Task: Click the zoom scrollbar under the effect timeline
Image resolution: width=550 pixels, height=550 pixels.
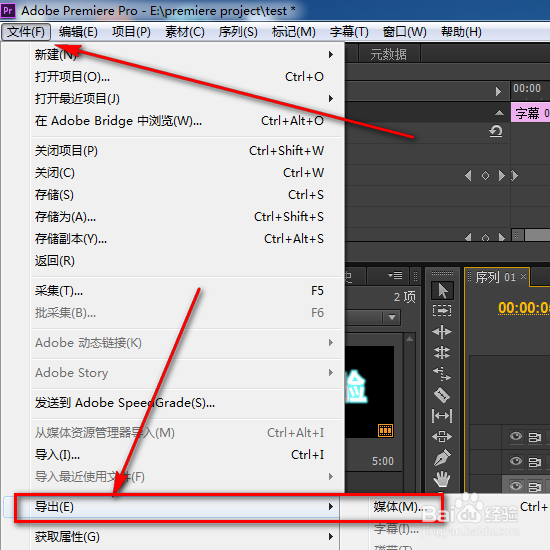Action: pyautogui.click(x=531, y=235)
